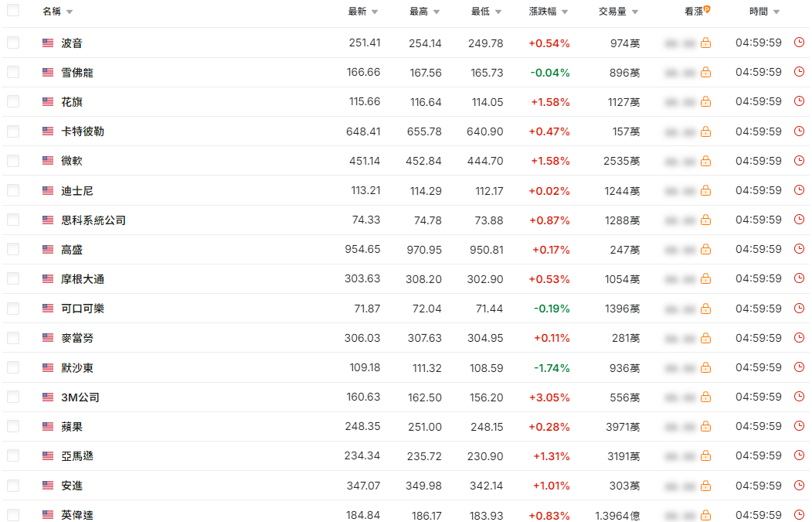This screenshot has height=522, width=812.
Task: Click the clock icon in 高盛 row
Action: point(800,249)
